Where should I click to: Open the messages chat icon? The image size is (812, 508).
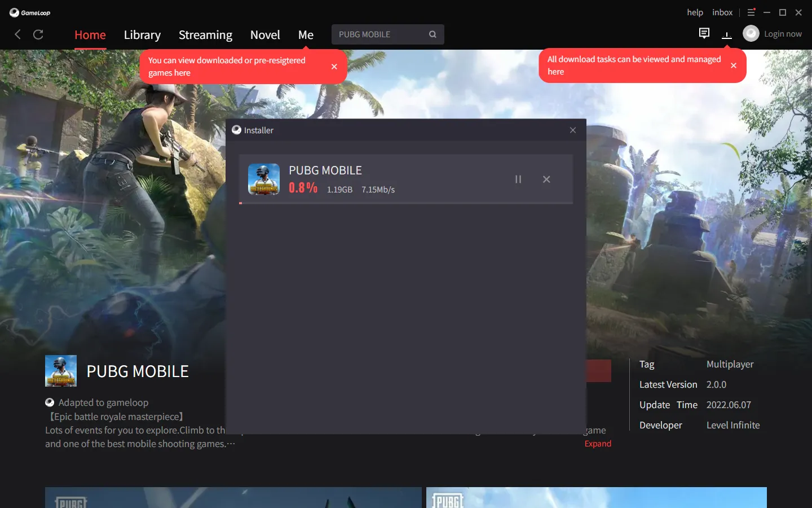click(x=704, y=33)
